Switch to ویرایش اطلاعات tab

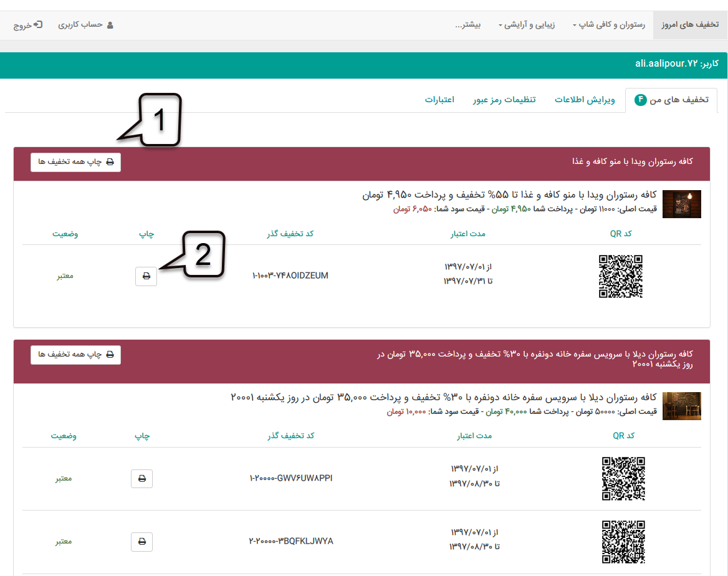585,100
